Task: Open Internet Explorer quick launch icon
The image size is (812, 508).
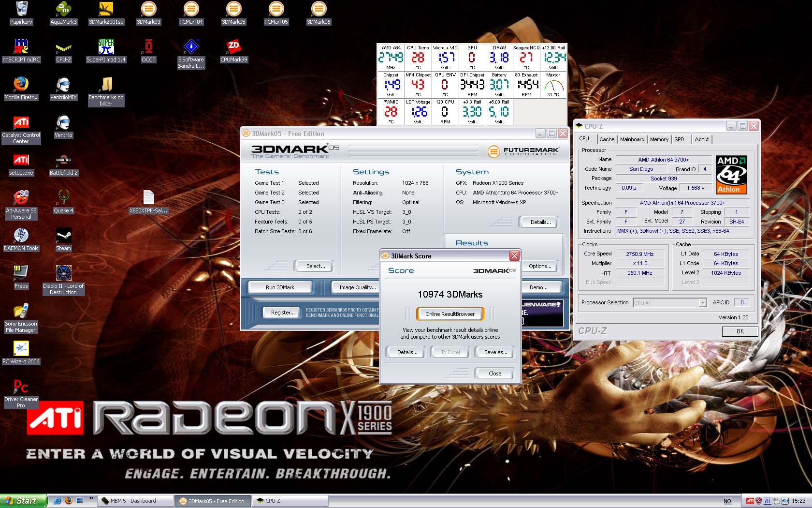Action: click(58, 501)
